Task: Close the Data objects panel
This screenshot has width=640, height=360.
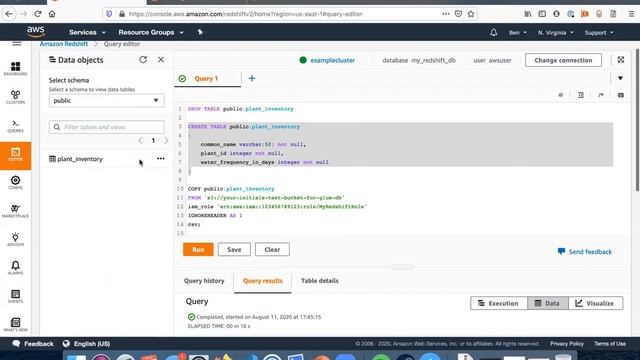Action: pos(161,60)
